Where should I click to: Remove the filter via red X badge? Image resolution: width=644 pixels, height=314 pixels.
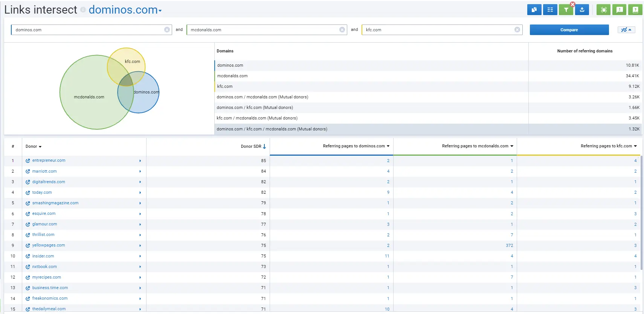(572, 5)
